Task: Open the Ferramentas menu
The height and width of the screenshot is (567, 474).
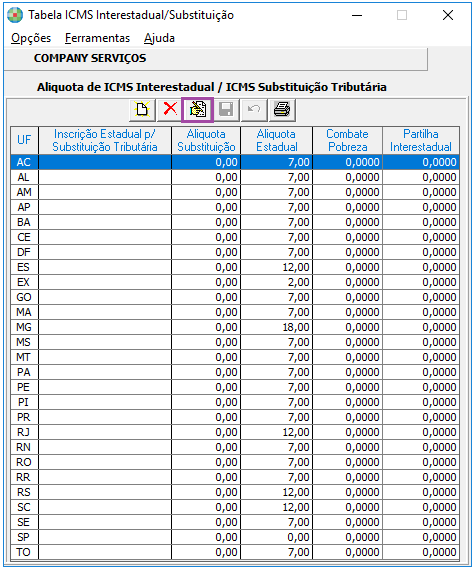Action: [97, 38]
